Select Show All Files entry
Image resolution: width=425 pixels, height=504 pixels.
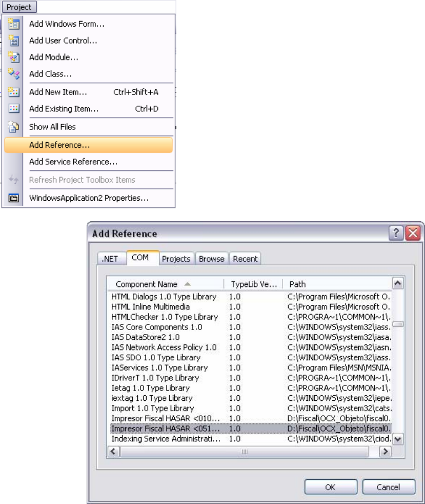(89, 127)
